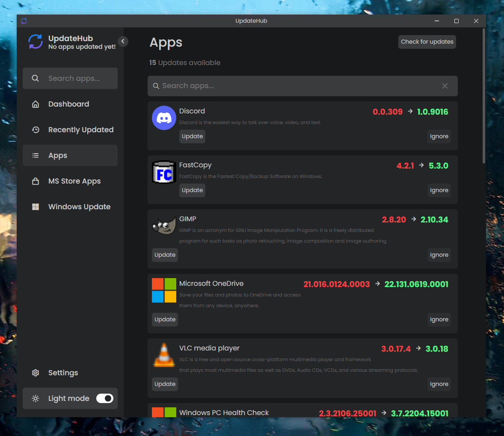504x436 pixels.
Task: Click the Windows Update logo icon
Action: 36,207
